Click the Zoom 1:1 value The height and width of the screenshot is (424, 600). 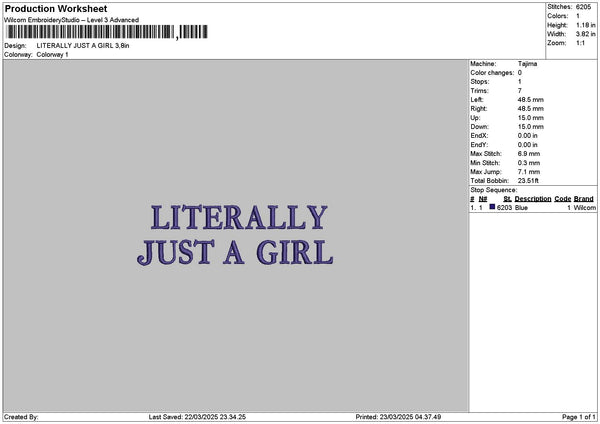pos(582,44)
